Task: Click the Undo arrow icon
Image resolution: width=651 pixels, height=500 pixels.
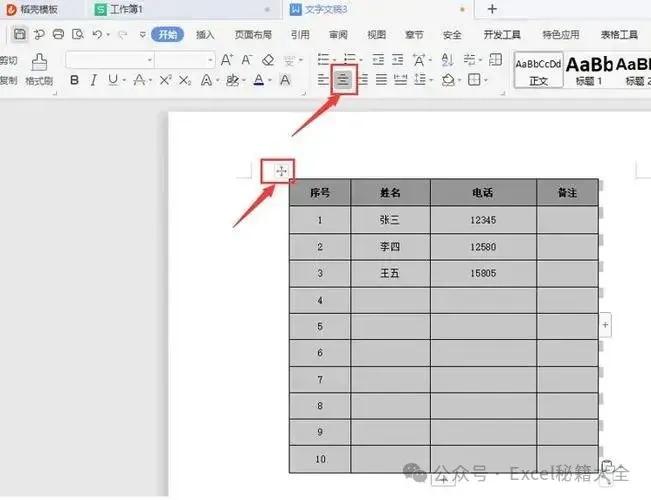Action: coord(97,34)
